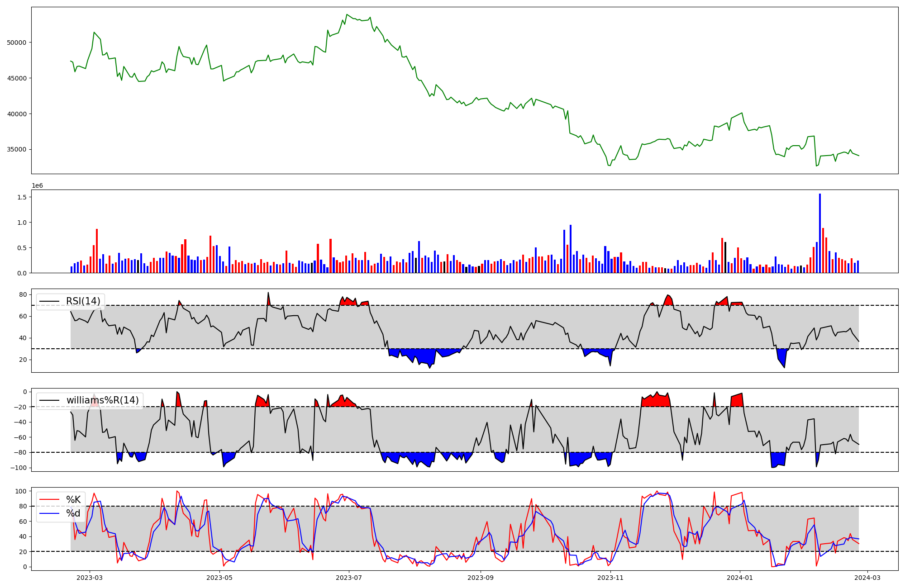Click the 2024-03 date label on x-axis
This screenshot has width=905, height=588.
tap(867, 578)
